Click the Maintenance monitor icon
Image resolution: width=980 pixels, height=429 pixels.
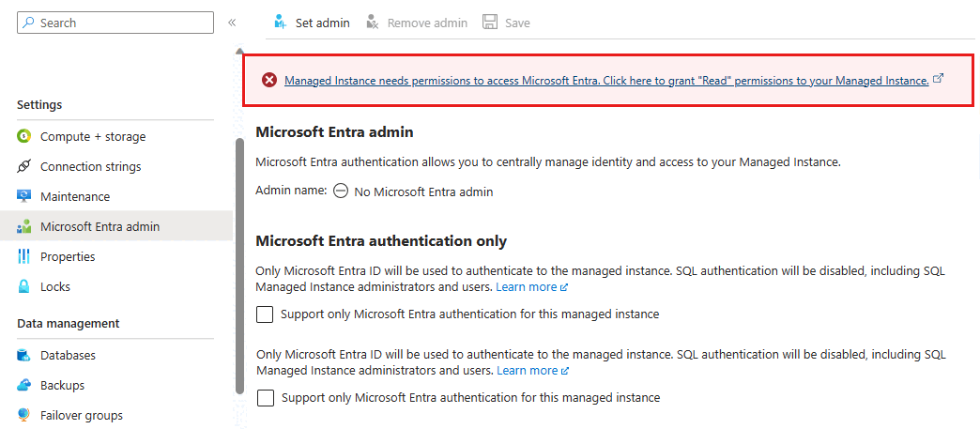pyautogui.click(x=24, y=196)
